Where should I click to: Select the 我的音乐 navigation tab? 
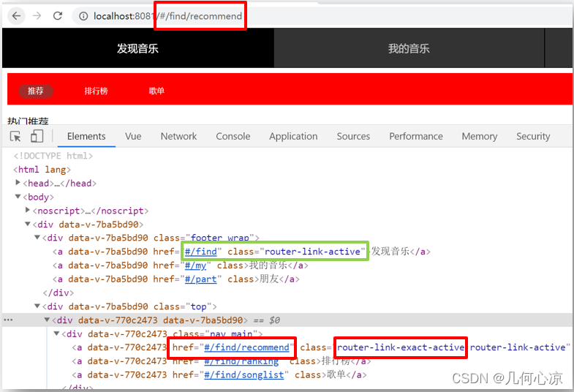click(409, 48)
